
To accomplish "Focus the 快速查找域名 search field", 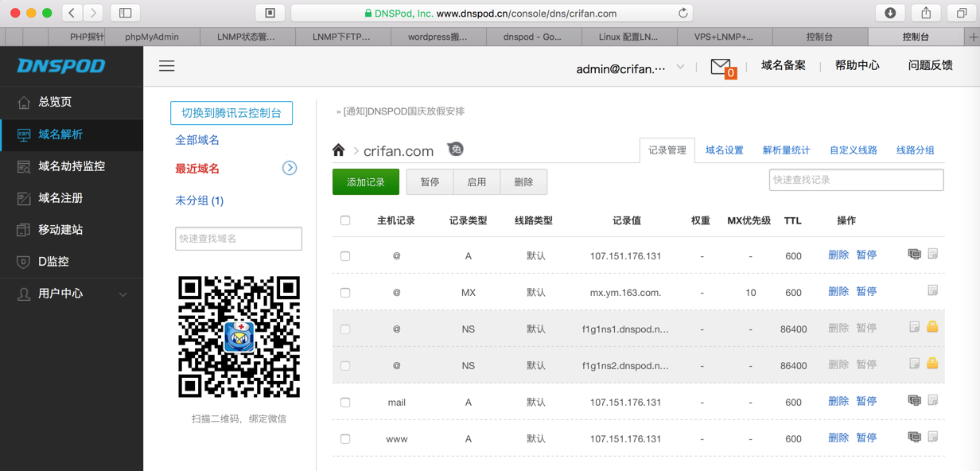I will click(x=239, y=239).
